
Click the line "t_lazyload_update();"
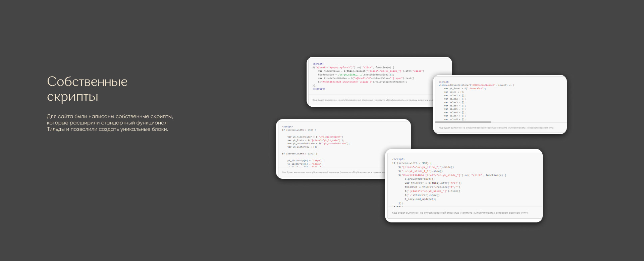420,199
